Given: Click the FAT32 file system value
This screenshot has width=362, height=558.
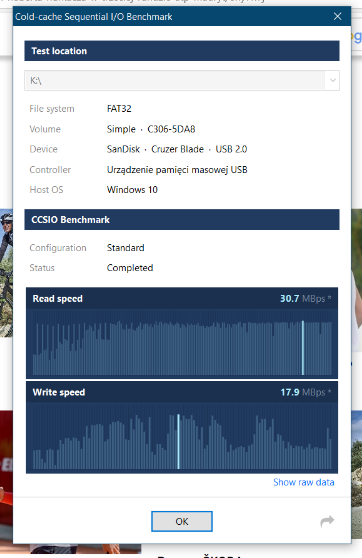Looking at the screenshot, I should click(119, 109).
